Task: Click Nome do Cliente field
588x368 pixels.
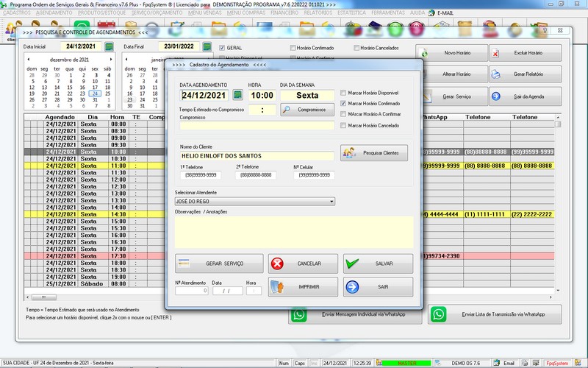Action: click(257, 156)
